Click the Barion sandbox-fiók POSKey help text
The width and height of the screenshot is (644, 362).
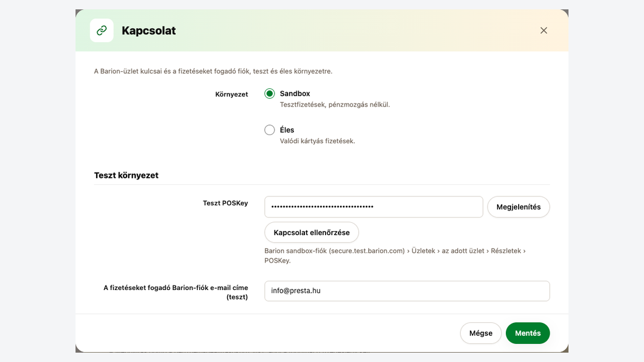pos(395,256)
